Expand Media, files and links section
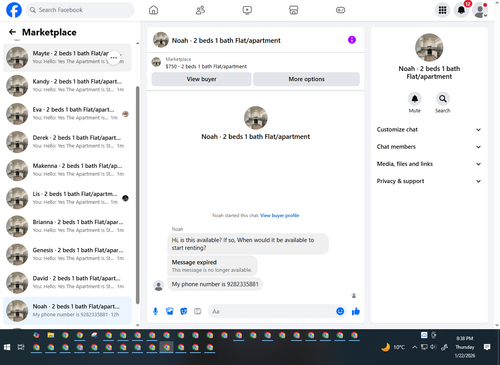 pyautogui.click(x=429, y=164)
